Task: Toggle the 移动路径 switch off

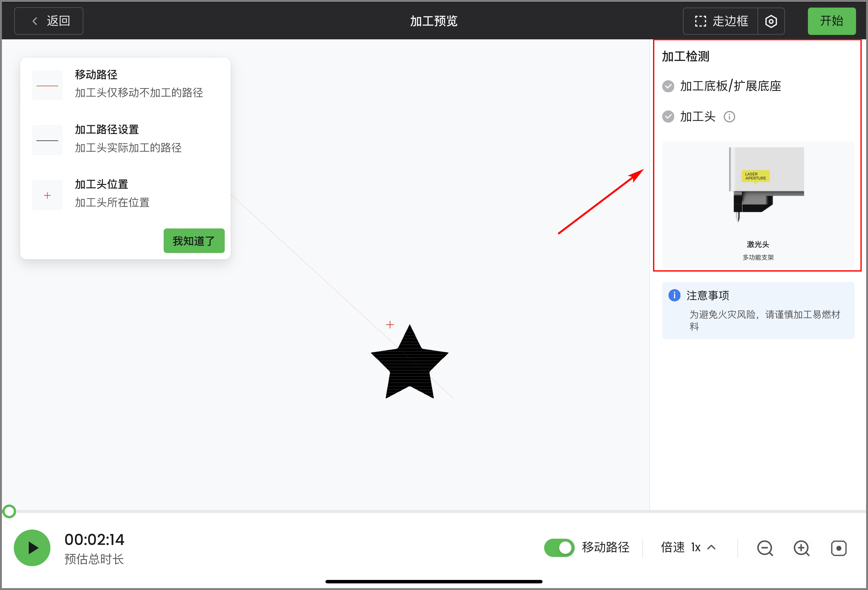Action: click(559, 548)
